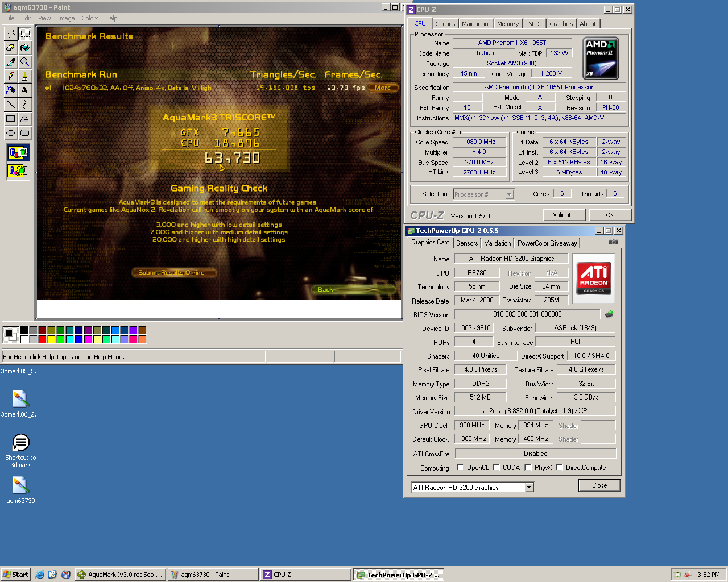
Task: Switch to AquaMark taskbar button
Action: click(121, 575)
